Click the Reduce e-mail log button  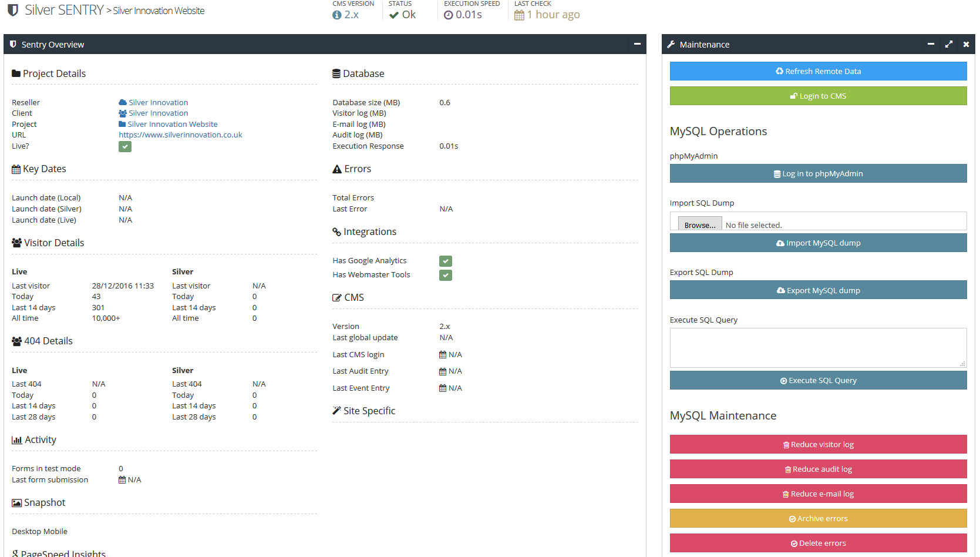818,494
